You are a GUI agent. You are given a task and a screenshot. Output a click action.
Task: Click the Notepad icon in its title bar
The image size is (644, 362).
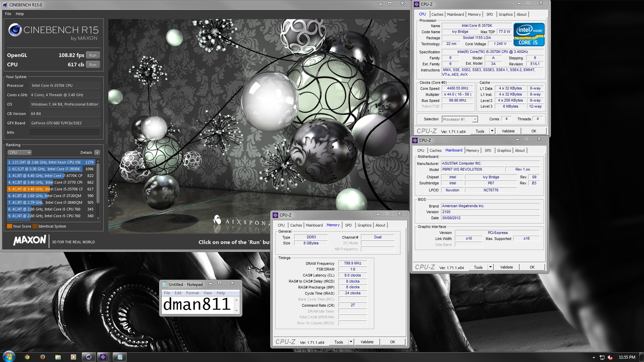164,284
